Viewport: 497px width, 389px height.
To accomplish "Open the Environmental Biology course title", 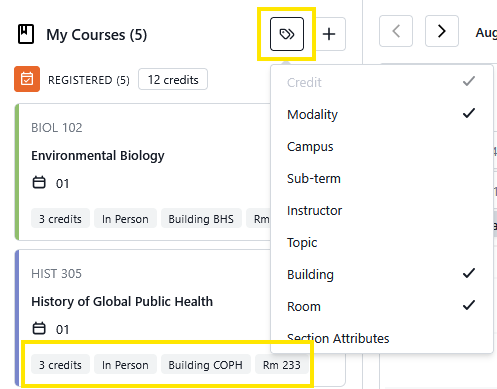I will [x=98, y=156].
